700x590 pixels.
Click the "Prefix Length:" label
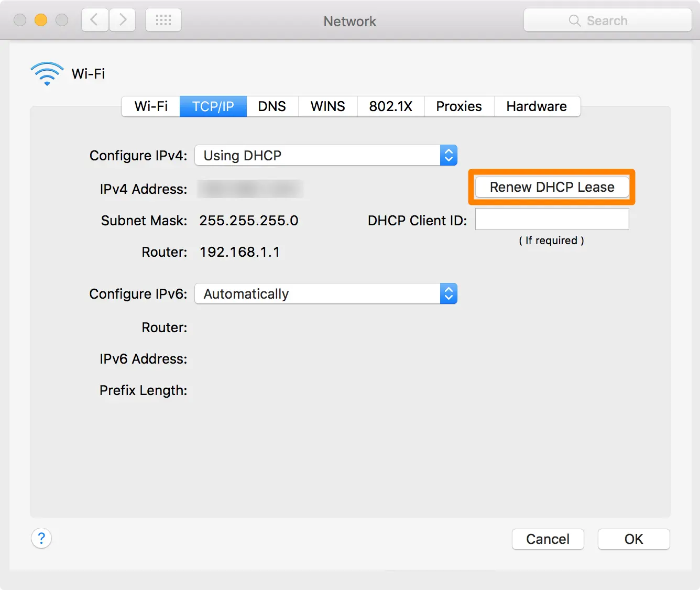click(x=144, y=390)
